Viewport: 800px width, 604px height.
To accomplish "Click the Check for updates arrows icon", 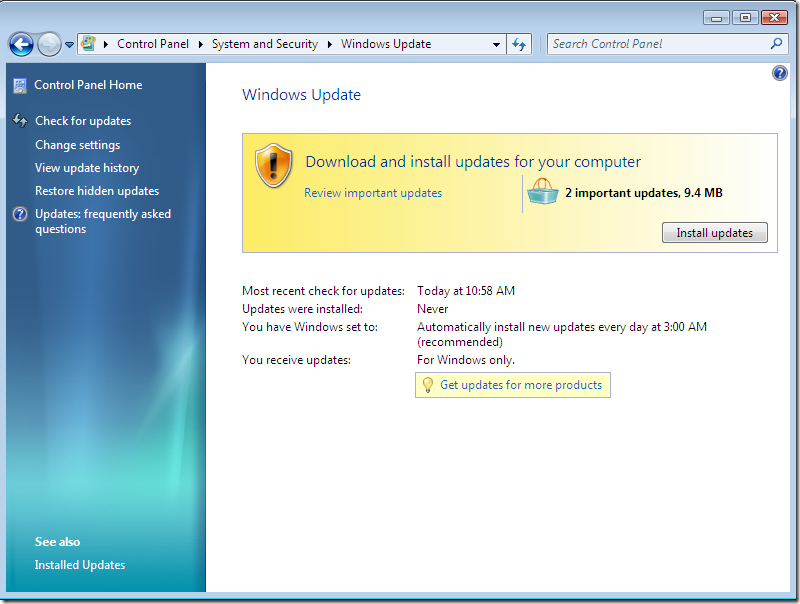I will [20, 120].
